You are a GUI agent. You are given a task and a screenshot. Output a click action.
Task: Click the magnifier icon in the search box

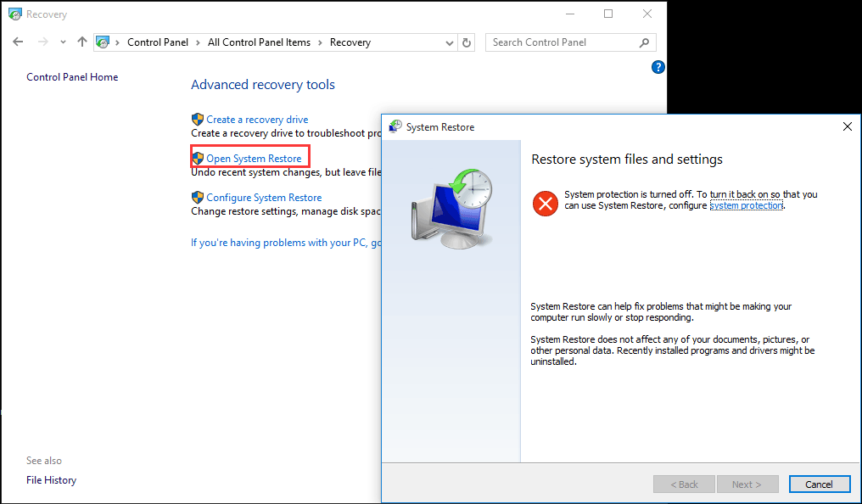pos(644,42)
